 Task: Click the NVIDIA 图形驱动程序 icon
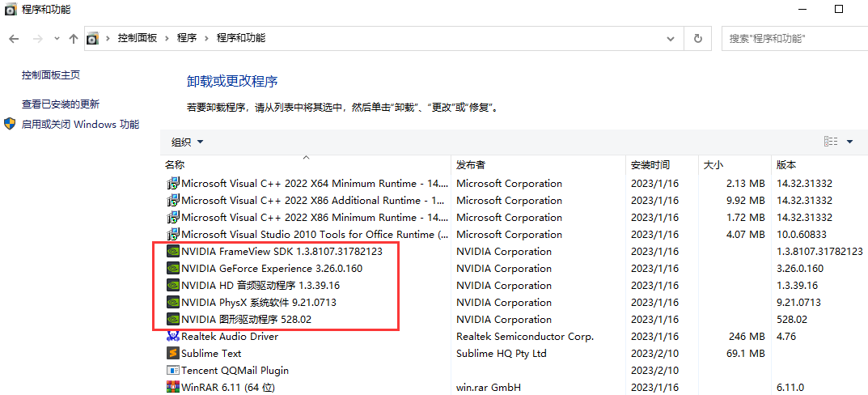pos(173,320)
